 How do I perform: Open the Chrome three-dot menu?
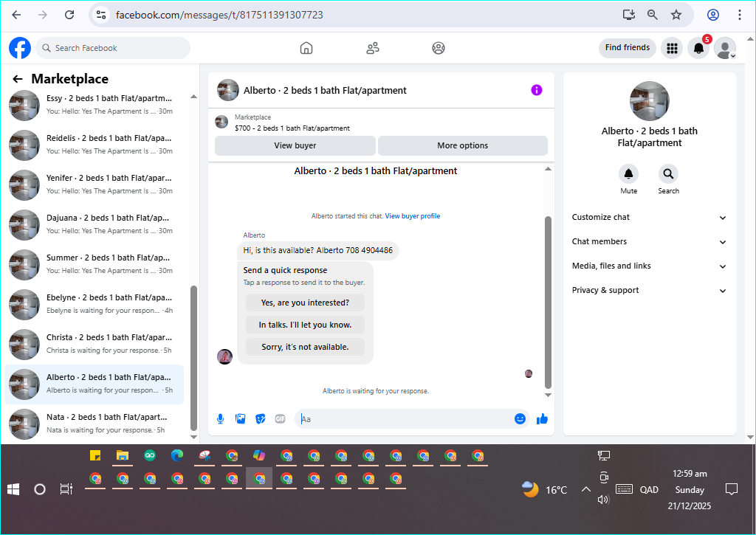740,15
